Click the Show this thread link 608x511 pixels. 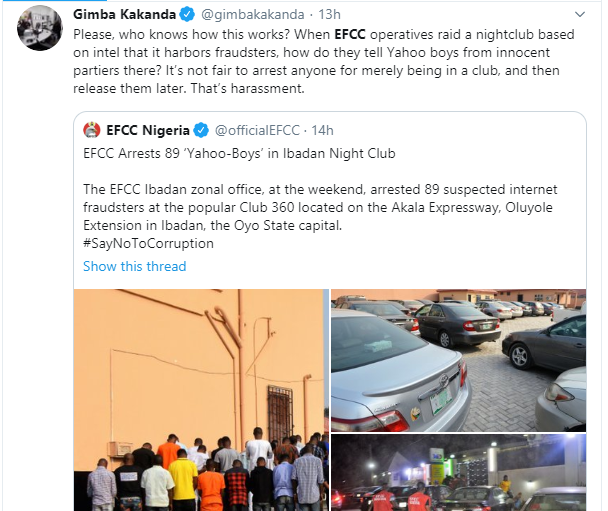click(x=134, y=266)
